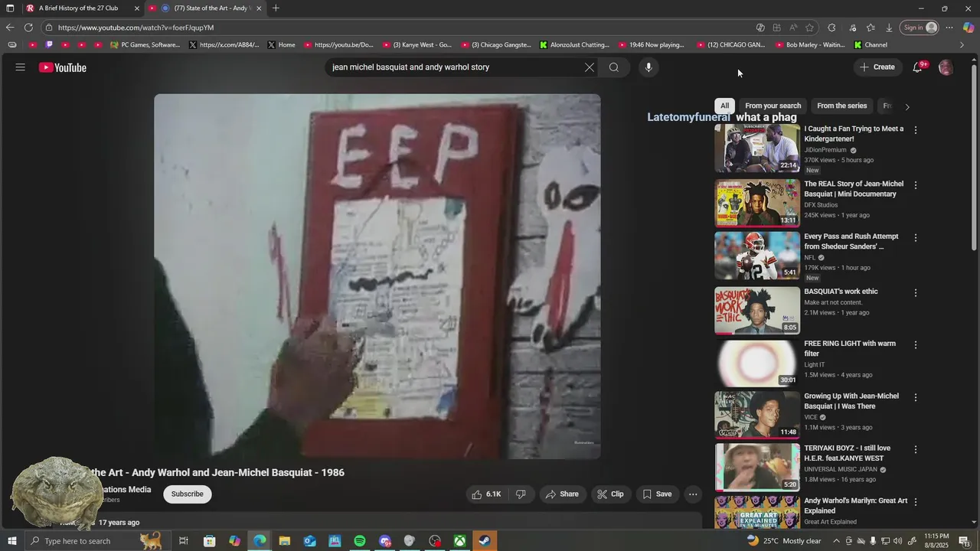Open options for Shedeur Sanders video
The height and width of the screenshot is (551, 980).
pyautogui.click(x=916, y=238)
